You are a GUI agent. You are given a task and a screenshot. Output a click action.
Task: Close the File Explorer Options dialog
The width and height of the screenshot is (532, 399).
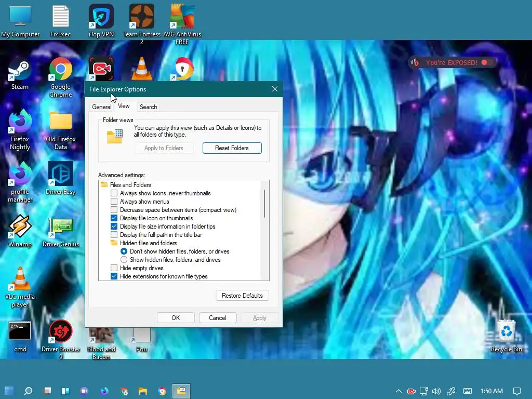(x=275, y=89)
